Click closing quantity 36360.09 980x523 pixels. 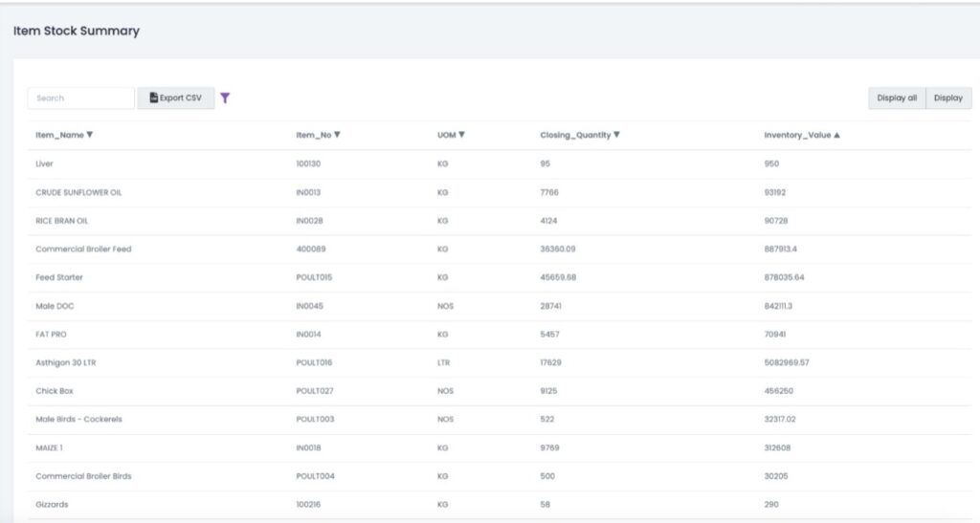(558, 249)
